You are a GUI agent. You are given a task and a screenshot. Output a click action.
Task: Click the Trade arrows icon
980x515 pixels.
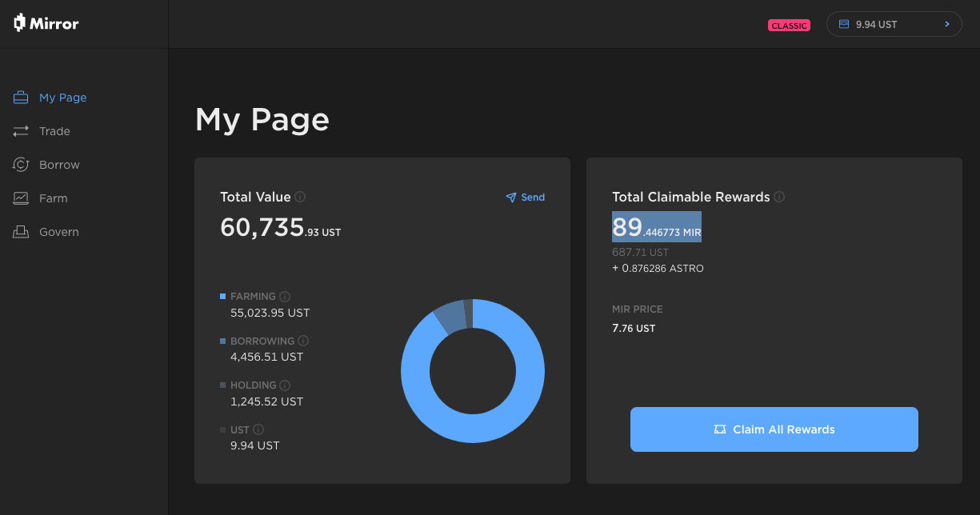pyautogui.click(x=21, y=131)
